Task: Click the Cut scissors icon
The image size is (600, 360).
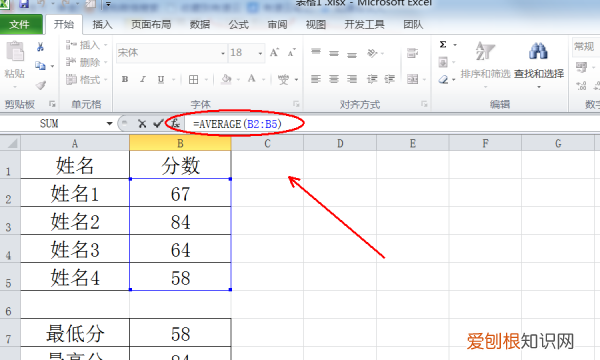Action: click(x=40, y=47)
